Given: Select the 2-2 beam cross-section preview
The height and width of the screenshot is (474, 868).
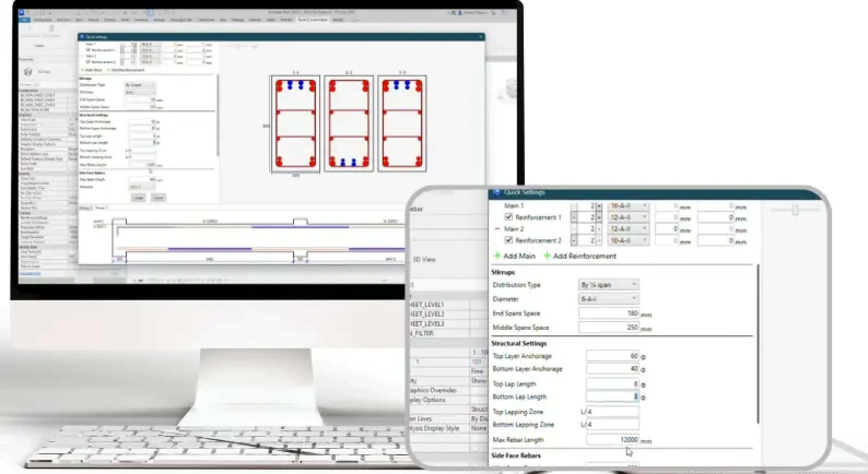Looking at the screenshot, I should point(349,123).
